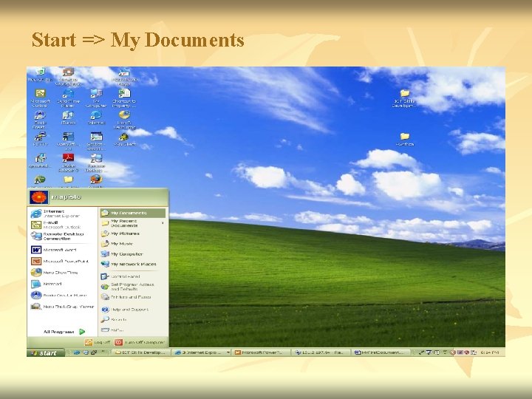Open Search from Start menu
Screen dimensions: 532x399
point(133,320)
